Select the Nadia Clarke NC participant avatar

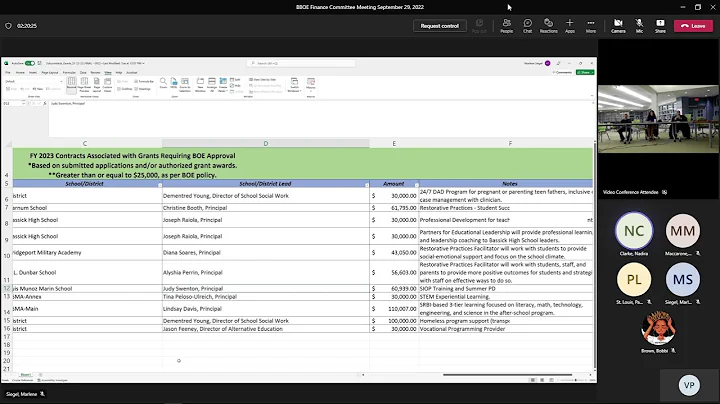[x=634, y=231]
